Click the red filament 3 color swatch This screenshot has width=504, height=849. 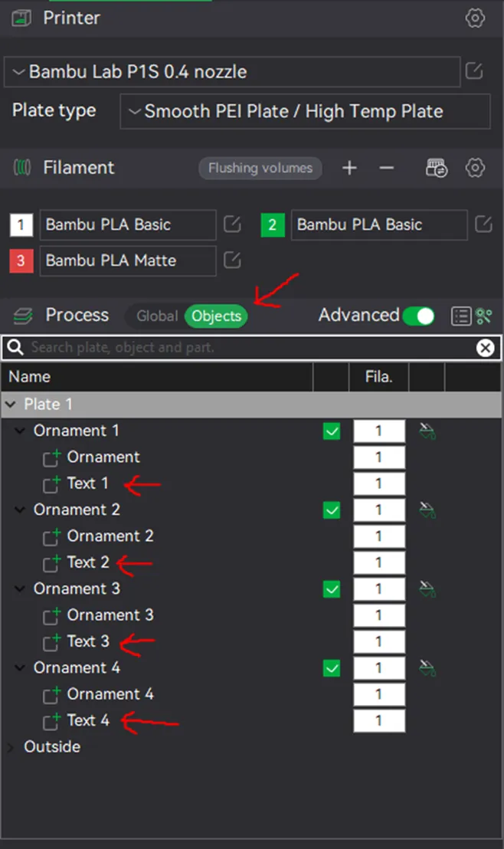pos(21,261)
